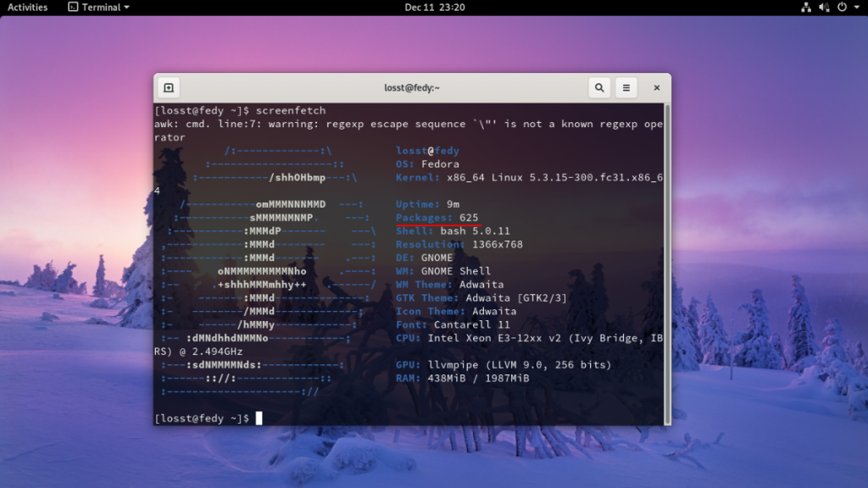Open a new terminal tab
This screenshot has height=488, width=868.
click(x=169, y=88)
